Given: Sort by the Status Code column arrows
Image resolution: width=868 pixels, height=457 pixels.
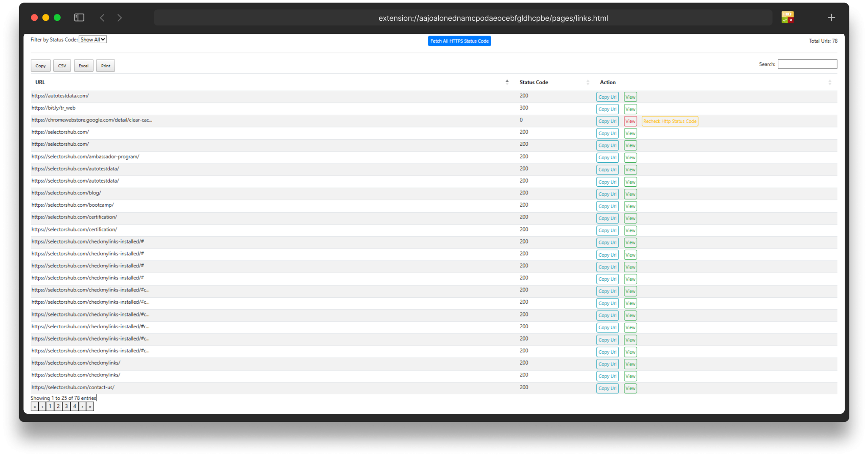Looking at the screenshot, I should 587,82.
